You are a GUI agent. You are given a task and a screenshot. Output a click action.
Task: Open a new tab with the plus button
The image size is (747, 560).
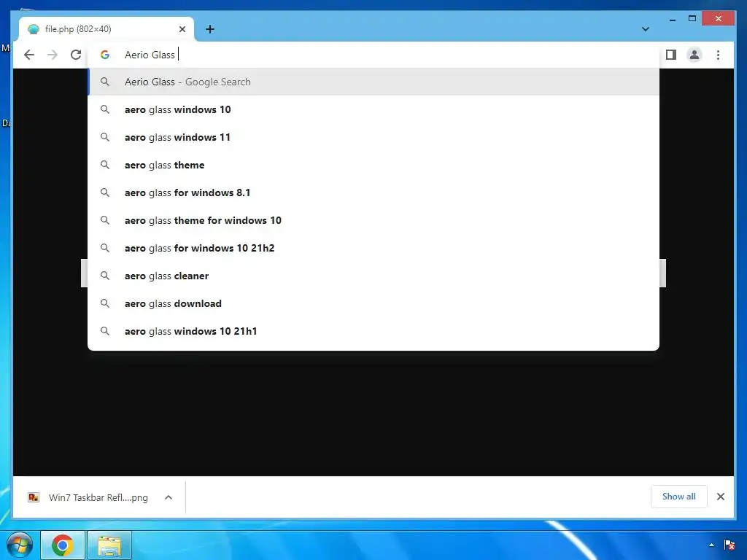pyautogui.click(x=209, y=29)
